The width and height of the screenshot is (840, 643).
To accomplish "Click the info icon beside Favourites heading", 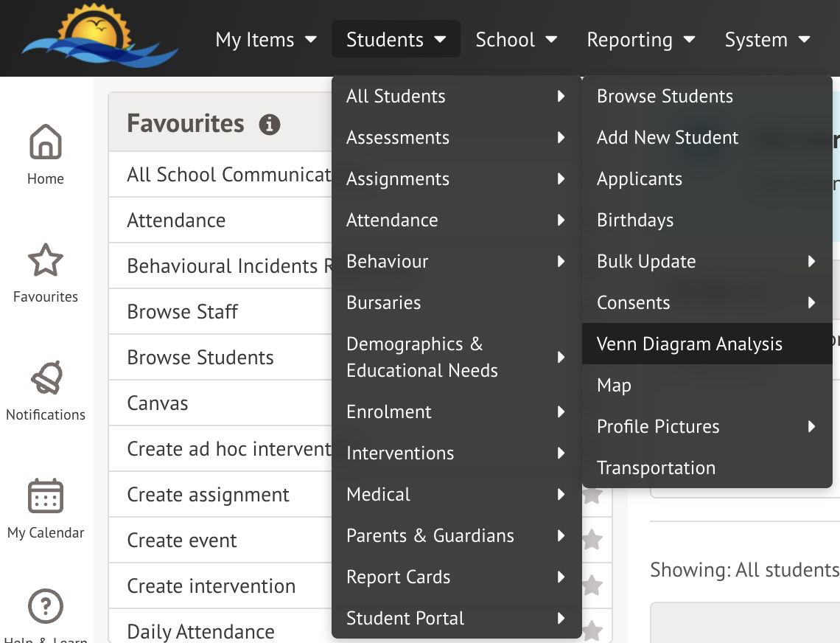I will pyautogui.click(x=270, y=125).
